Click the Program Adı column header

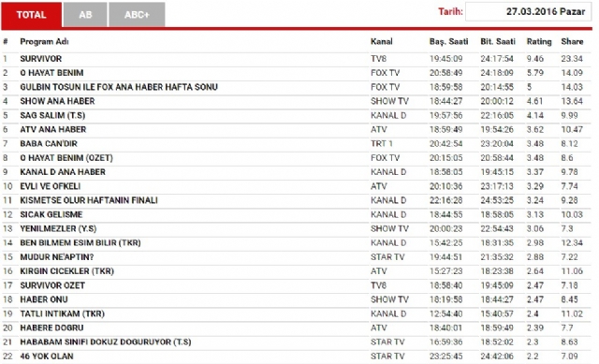coord(44,41)
